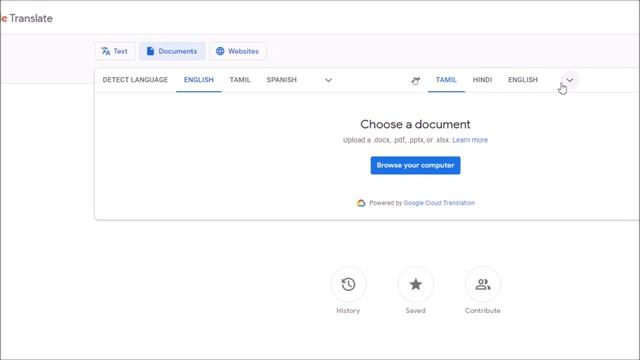This screenshot has height=360, width=640.
Task: Click the "Choose a document" heading
Action: click(x=415, y=124)
